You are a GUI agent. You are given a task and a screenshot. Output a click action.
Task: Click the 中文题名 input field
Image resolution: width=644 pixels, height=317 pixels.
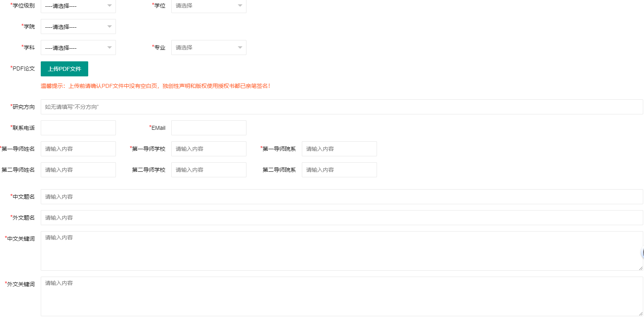341,197
